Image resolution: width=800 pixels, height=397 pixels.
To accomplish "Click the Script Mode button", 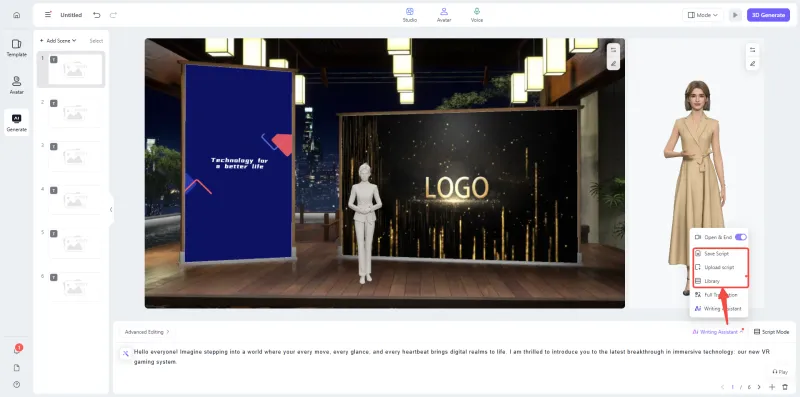I will 771,332.
